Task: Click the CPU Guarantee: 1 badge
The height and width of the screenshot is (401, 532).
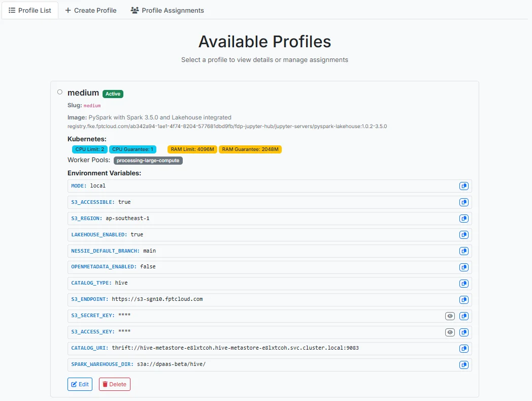Action: 132,149
